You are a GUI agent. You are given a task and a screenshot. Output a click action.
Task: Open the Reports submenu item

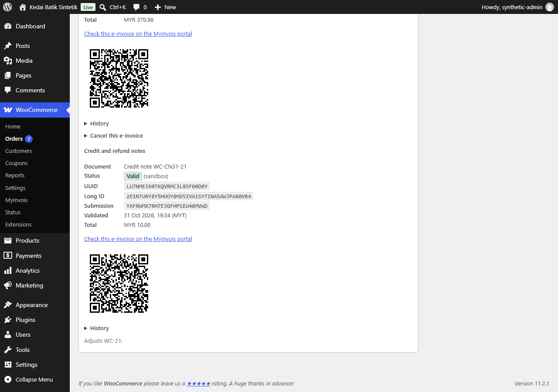(x=15, y=175)
